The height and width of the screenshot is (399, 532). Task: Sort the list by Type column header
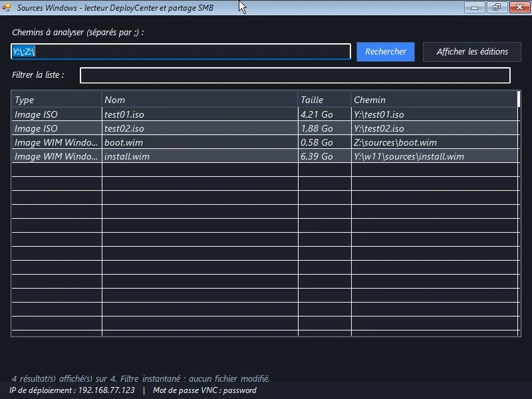57,100
